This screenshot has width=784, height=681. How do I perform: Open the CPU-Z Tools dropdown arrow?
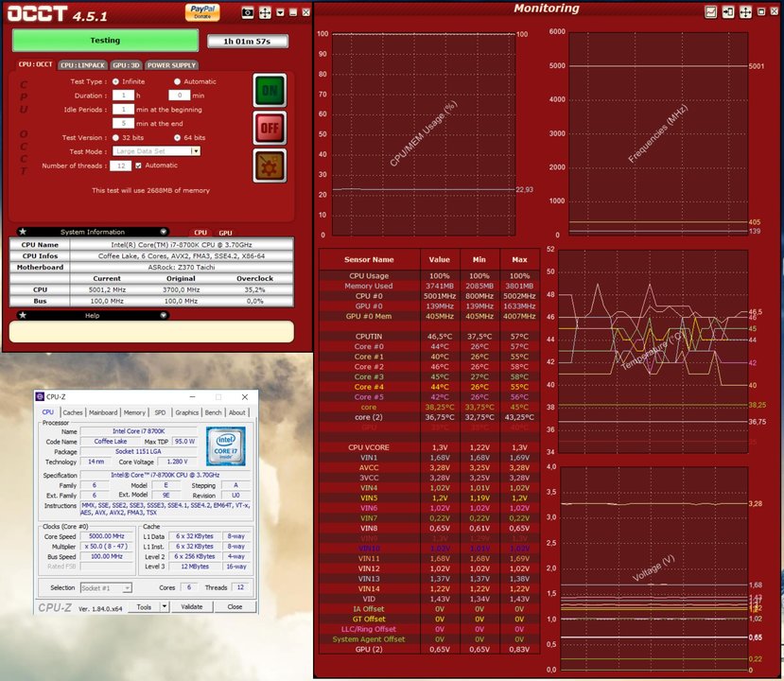coord(164,606)
